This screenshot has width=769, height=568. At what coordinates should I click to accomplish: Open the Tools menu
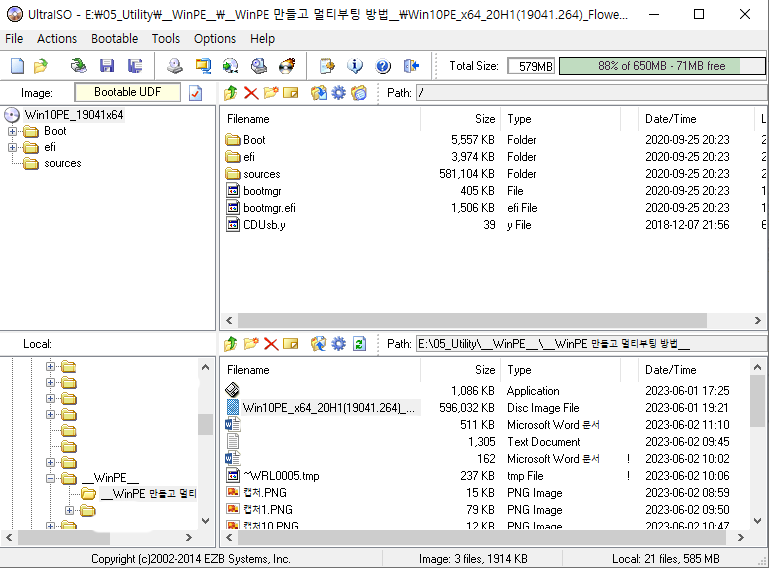tap(166, 39)
